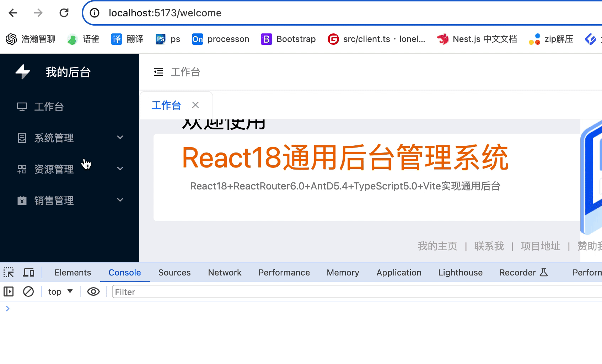This screenshot has height=364, width=602.
Task: Open the Bootstrap bookmark
Action: tap(288, 39)
